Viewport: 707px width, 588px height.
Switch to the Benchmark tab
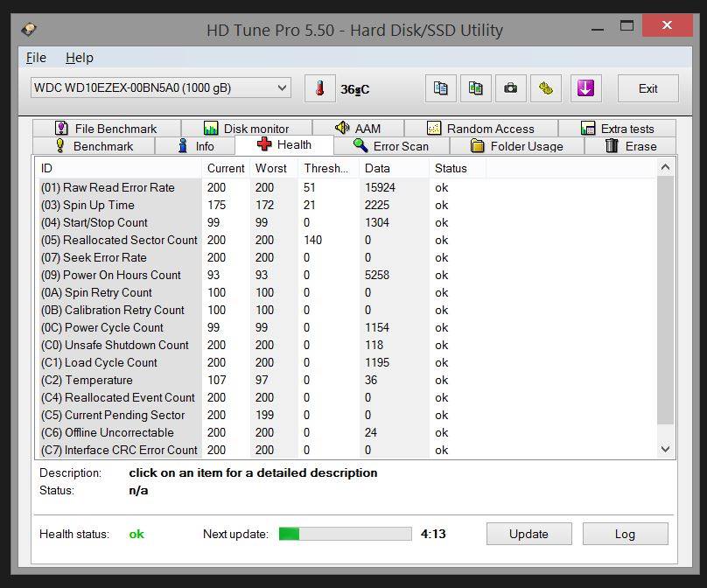click(x=94, y=146)
